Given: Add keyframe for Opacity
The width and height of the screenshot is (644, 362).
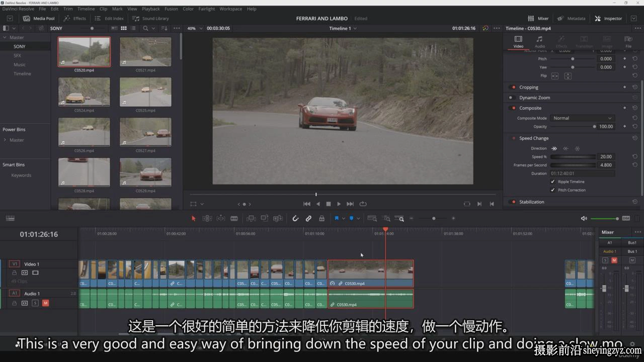Looking at the screenshot, I should click(625, 126).
